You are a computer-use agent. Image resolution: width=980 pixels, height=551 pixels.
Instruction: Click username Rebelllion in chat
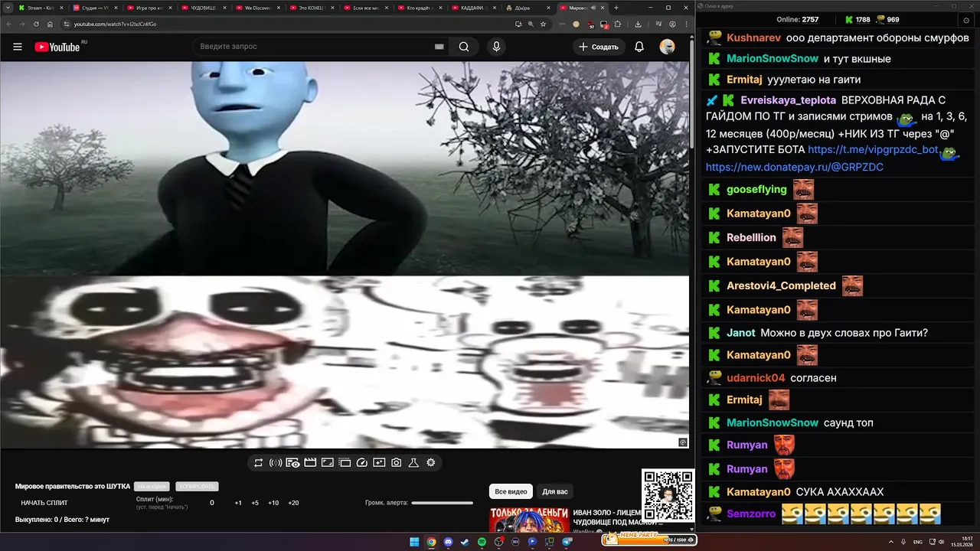[x=751, y=237]
